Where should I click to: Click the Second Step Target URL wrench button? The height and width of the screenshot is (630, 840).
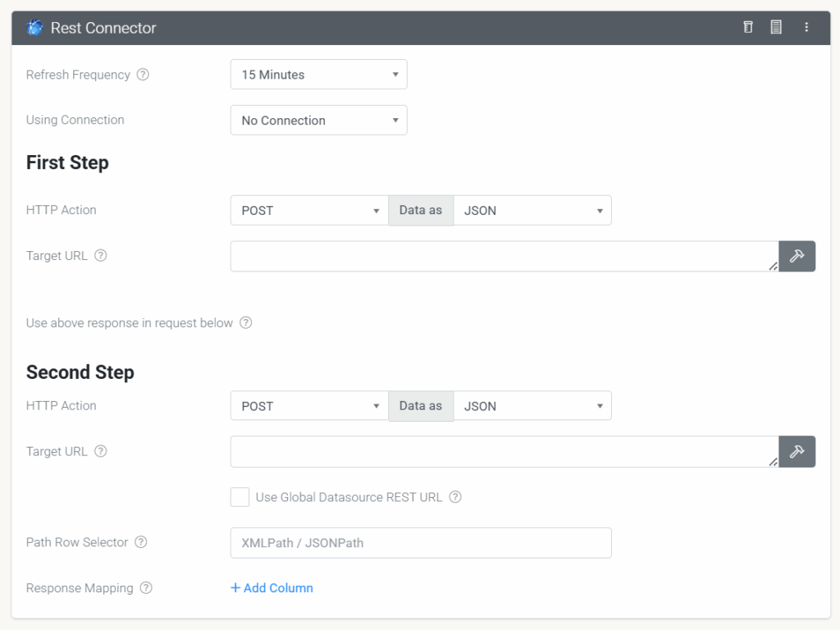point(797,452)
